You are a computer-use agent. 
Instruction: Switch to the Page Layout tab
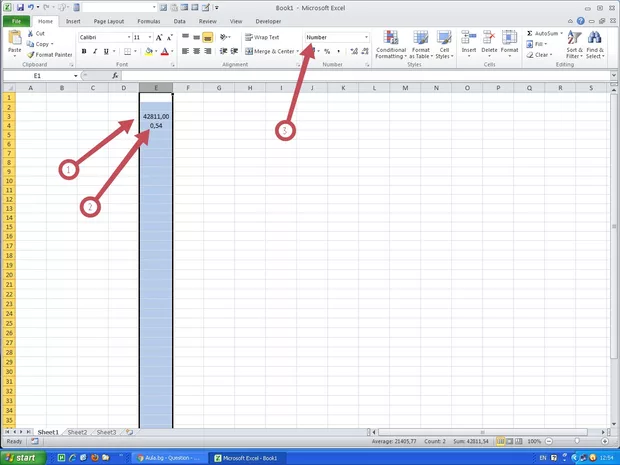109,21
